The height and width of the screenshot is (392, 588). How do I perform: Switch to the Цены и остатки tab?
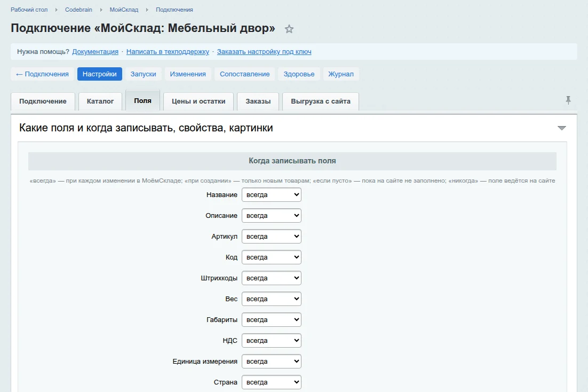pos(198,101)
